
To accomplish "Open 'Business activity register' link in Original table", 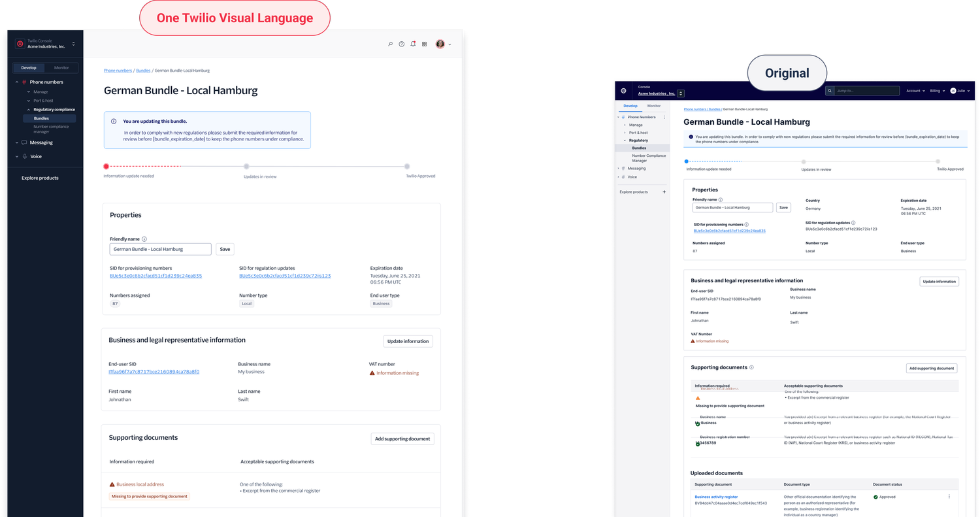I will 716,497.
